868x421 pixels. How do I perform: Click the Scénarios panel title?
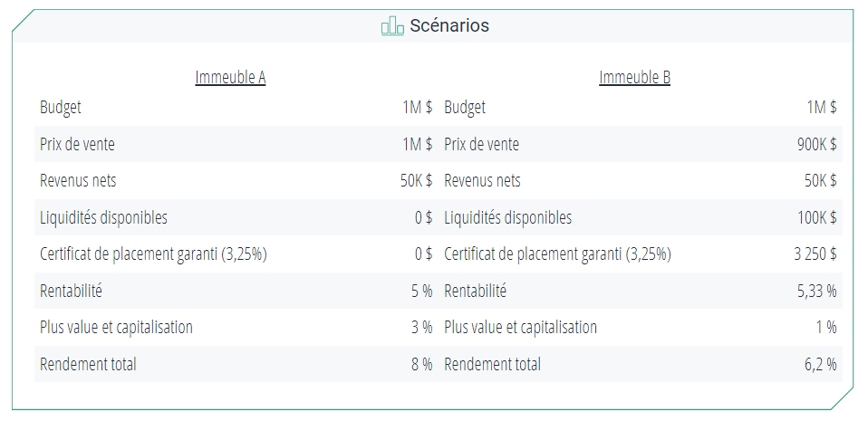pyautogui.click(x=448, y=26)
